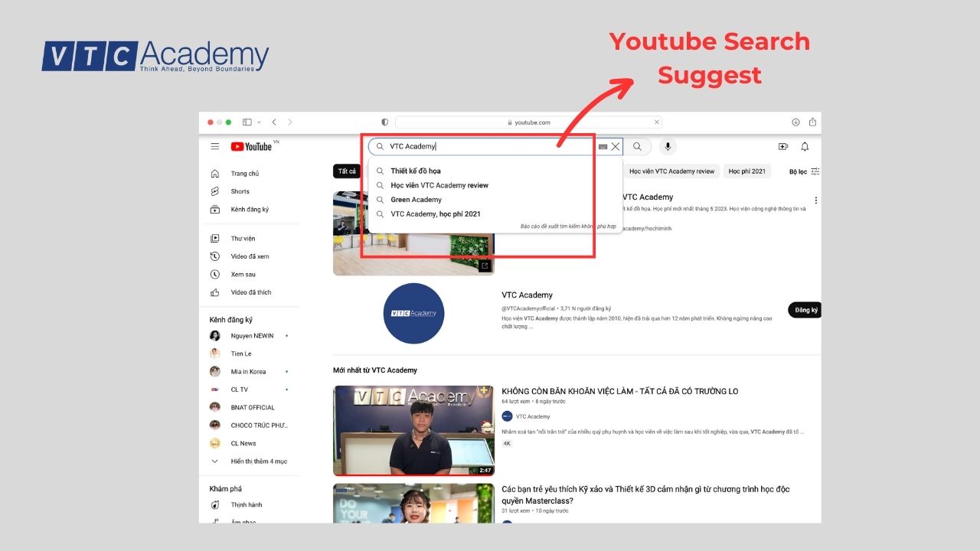Toggle the sidebar with the hamburger icon
This screenshot has width=980, height=551.
pos(215,146)
